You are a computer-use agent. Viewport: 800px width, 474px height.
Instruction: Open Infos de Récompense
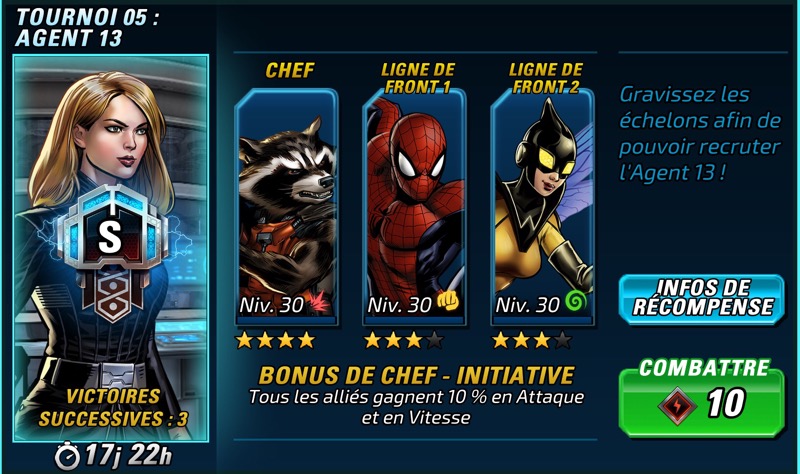[x=702, y=300]
